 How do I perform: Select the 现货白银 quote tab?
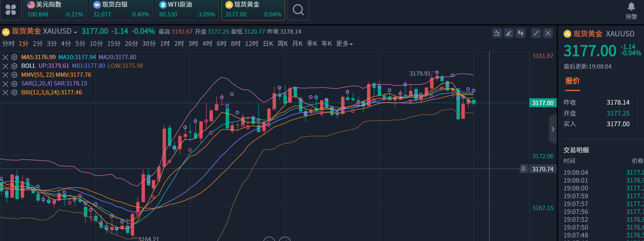pos(121,10)
